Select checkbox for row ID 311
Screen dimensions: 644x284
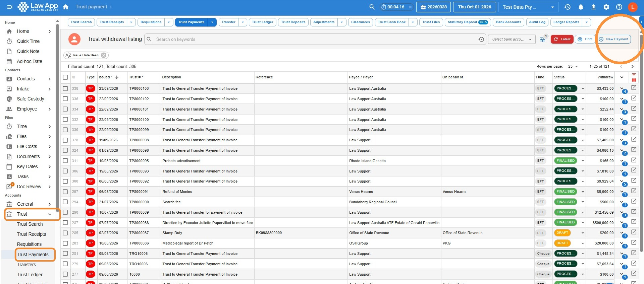tap(65, 161)
